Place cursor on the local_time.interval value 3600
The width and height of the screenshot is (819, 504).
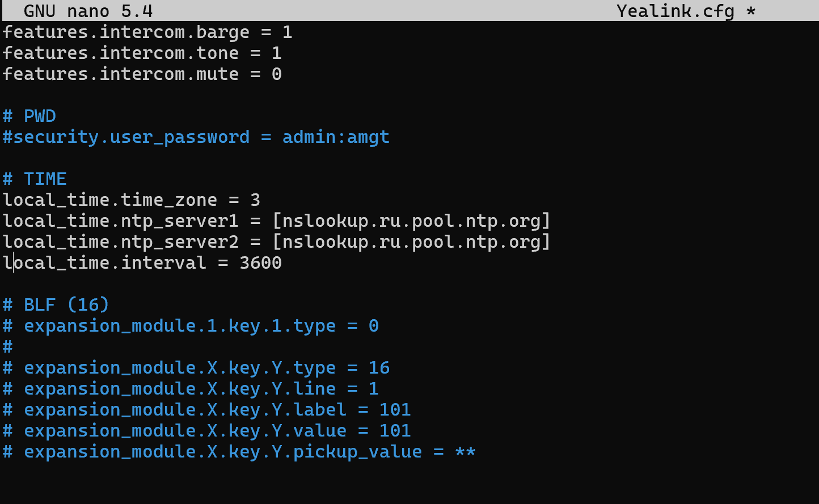point(260,263)
